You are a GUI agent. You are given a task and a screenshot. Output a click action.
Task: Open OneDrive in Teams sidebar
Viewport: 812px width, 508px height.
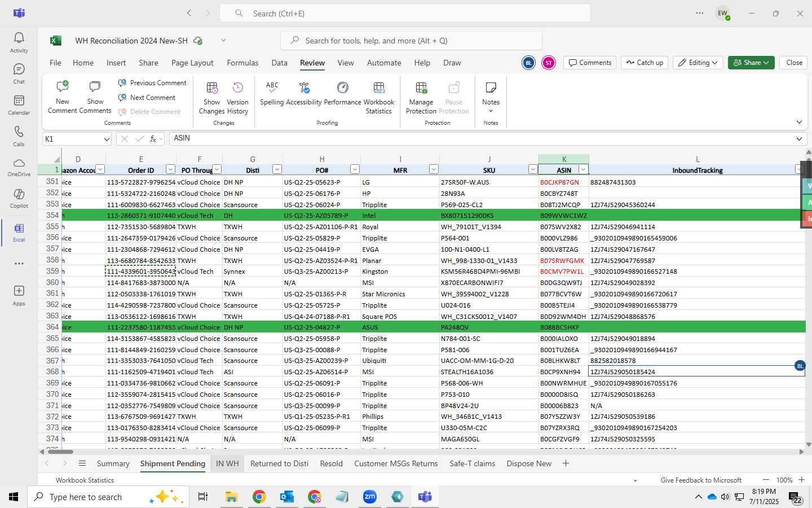point(19,167)
